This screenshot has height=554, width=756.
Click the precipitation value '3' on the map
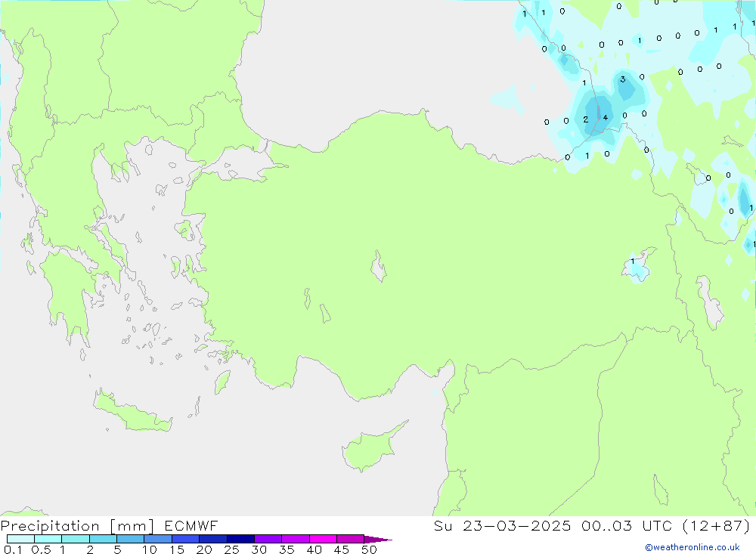point(623,79)
